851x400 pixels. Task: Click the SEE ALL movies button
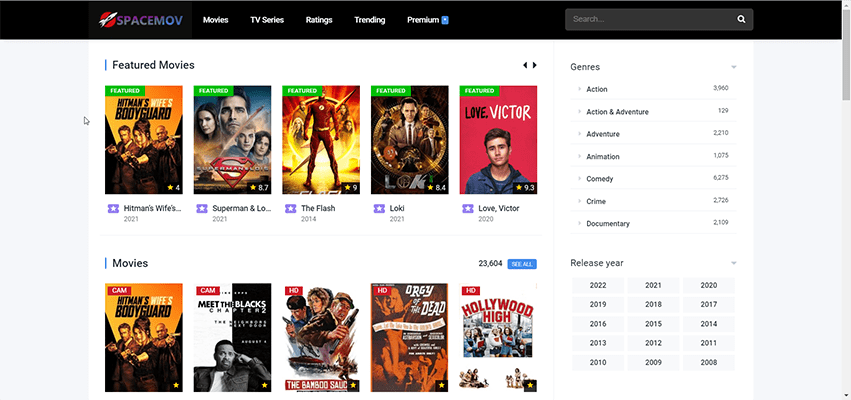[522, 264]
